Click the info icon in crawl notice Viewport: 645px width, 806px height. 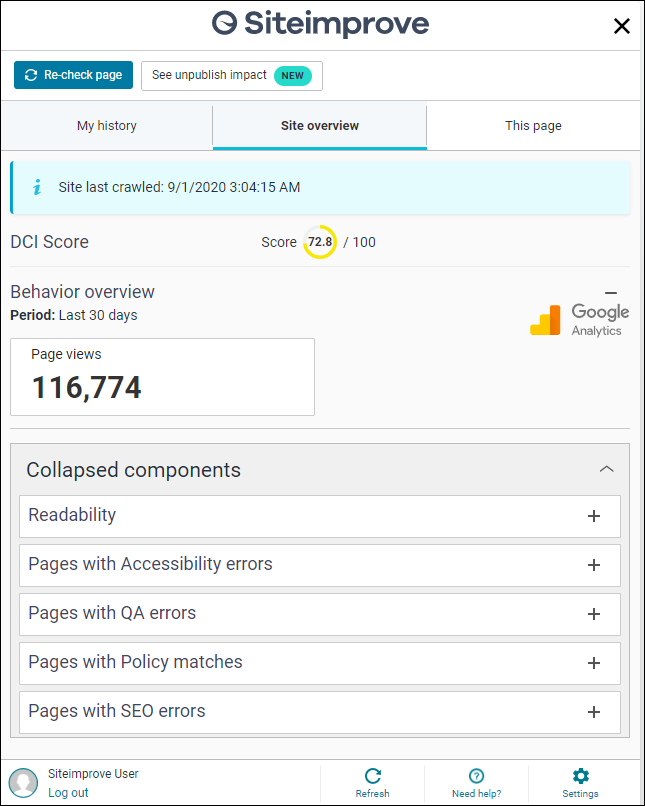tap(37, 187)
